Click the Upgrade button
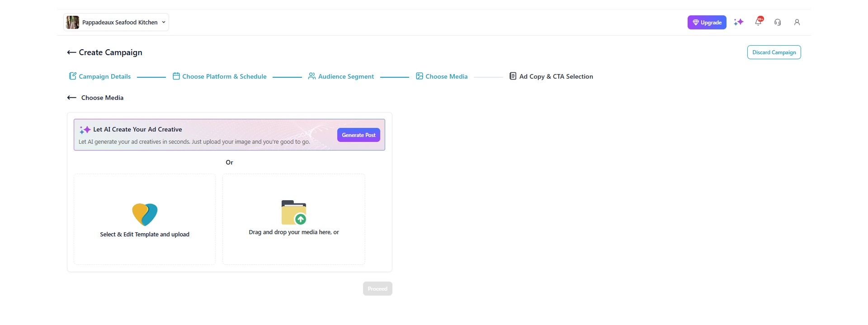This screenshot has width=868, height=325. (707, 23)
